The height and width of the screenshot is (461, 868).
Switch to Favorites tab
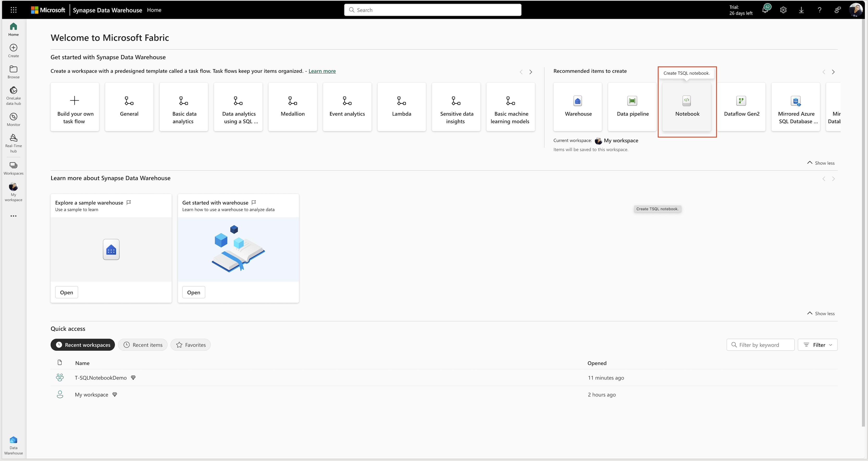(x=190, y=344)
